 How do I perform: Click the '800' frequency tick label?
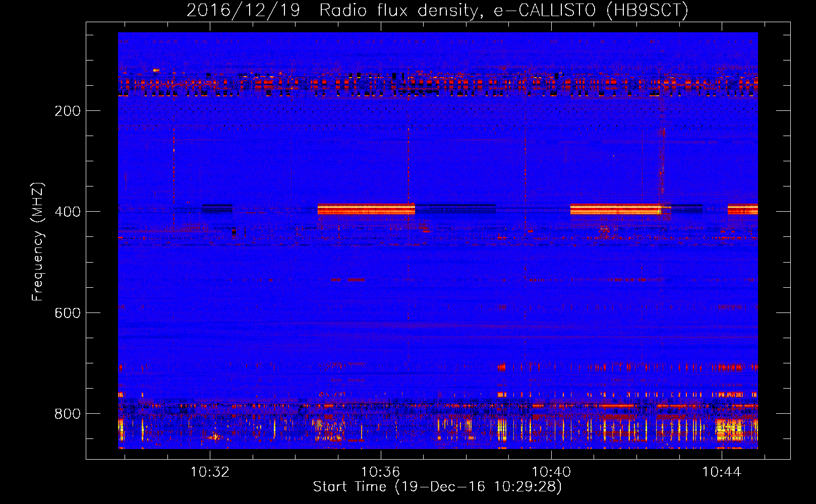[x=68, y=414]
